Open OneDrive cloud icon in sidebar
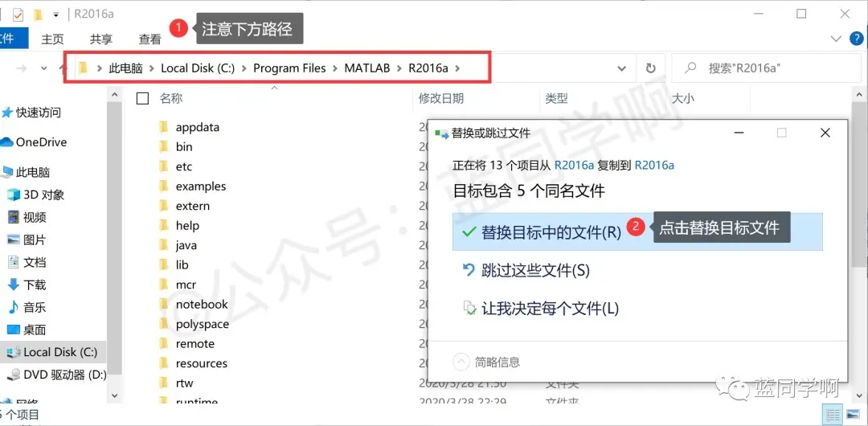Image resolution: width=868 pixels, height=426 pixels. click(6, 142)
